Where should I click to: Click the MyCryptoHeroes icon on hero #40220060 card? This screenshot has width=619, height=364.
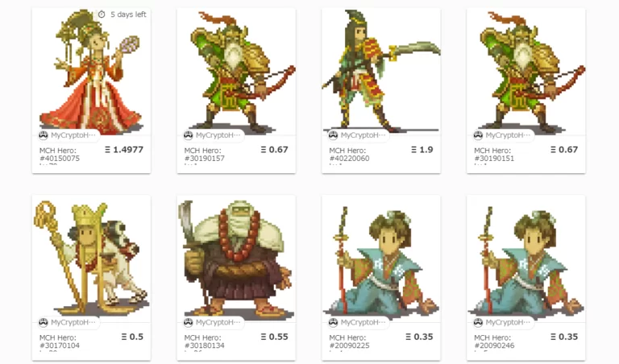(x=333, y=135)
